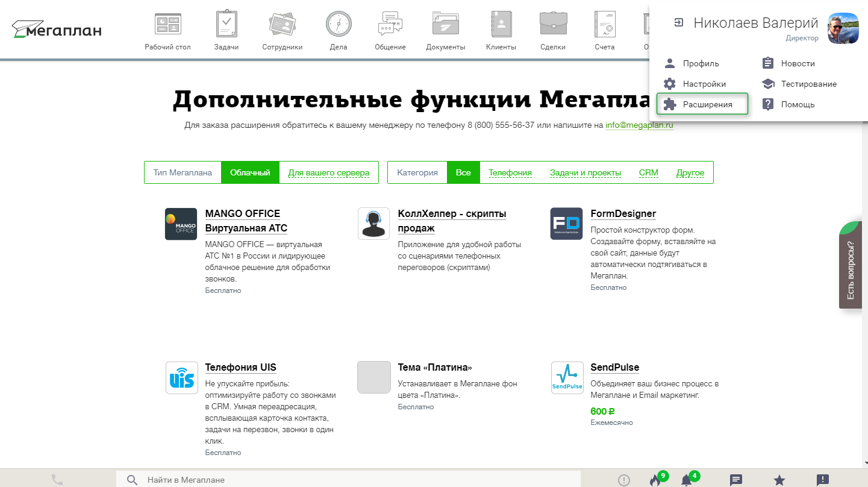Click the MANGO OFFICE logo thumbnail
This screenshot has height=487, width=868.
click(x=181, y=224)
